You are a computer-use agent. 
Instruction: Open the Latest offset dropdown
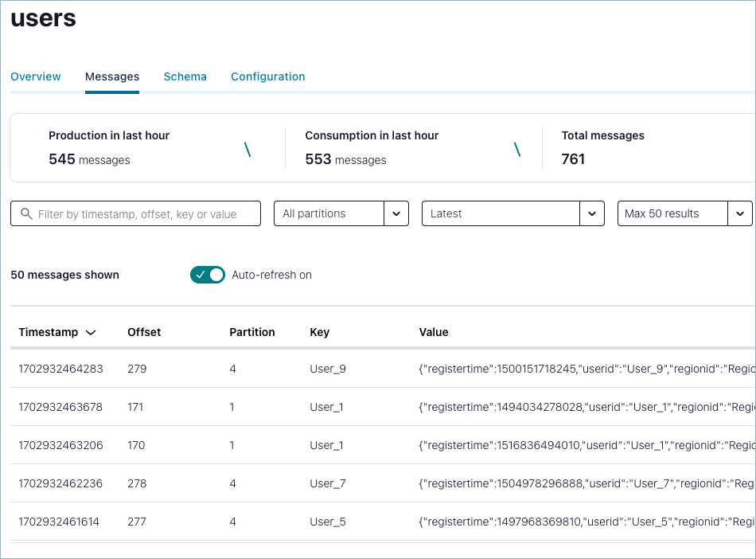(x=512, y=213)
